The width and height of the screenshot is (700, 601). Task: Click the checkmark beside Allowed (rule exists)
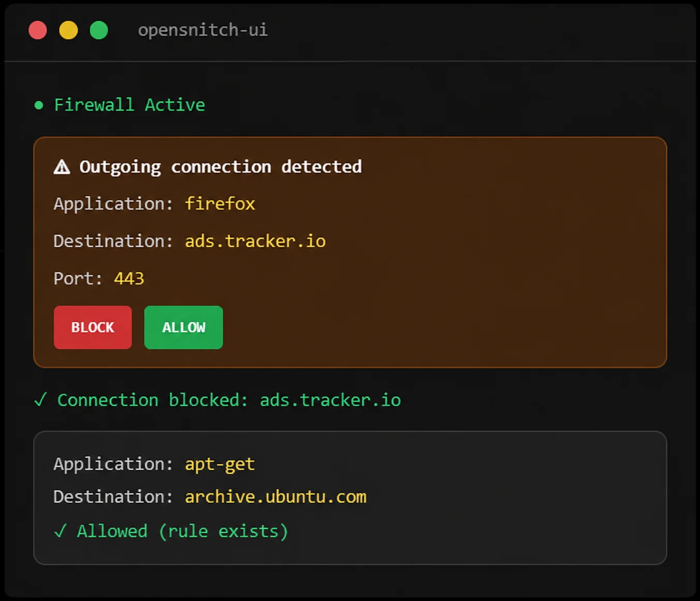(61, 531)
